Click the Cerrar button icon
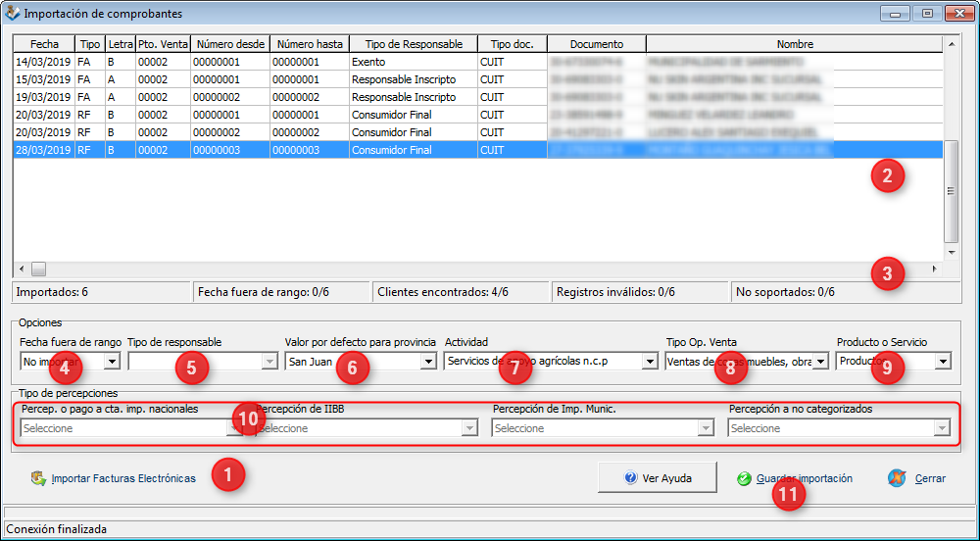The height and width of the screenshot is (541, 980). click(896, 479)
